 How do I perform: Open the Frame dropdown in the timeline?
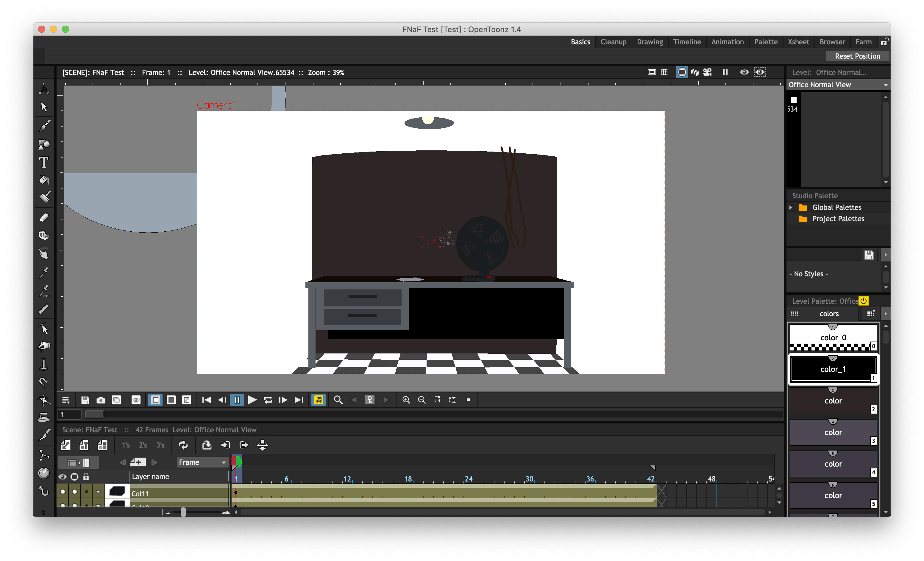pyautogui.click(x=202, y=462)
